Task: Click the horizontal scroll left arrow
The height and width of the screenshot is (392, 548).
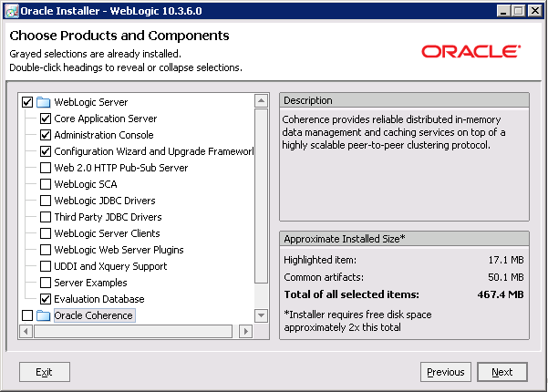Action: [26, 331]
